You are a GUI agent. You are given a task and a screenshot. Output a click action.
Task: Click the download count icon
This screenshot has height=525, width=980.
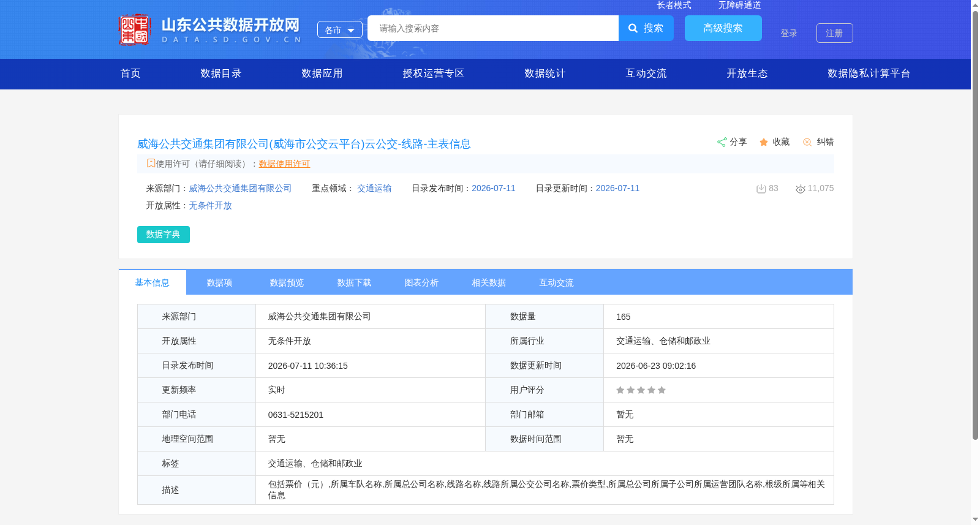point(761,189)
